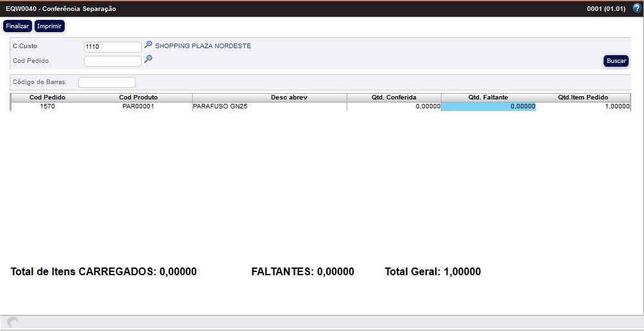Image resolution: width=644 pixels, height=331 pixels.
Task: Focus the C.Custo input containing 1110
Action: [x=112, y=47]
